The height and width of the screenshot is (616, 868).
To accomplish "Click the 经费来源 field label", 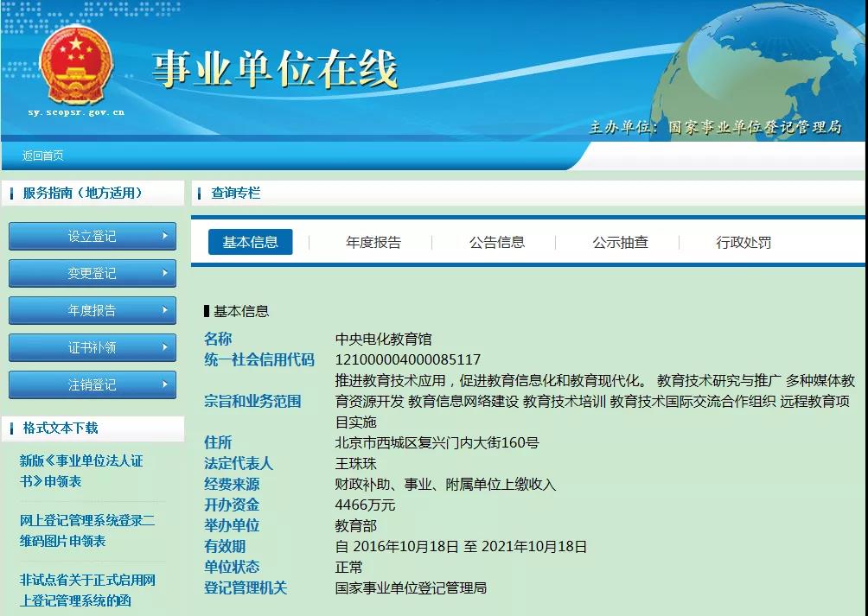I will click(232, 485).
